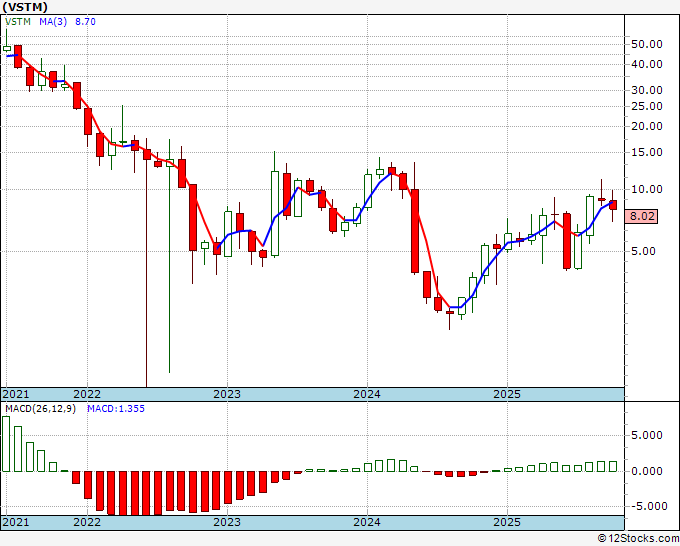Click the 50.00 price axis label
This screenshot has height=546, width=680.
(647, 44)
